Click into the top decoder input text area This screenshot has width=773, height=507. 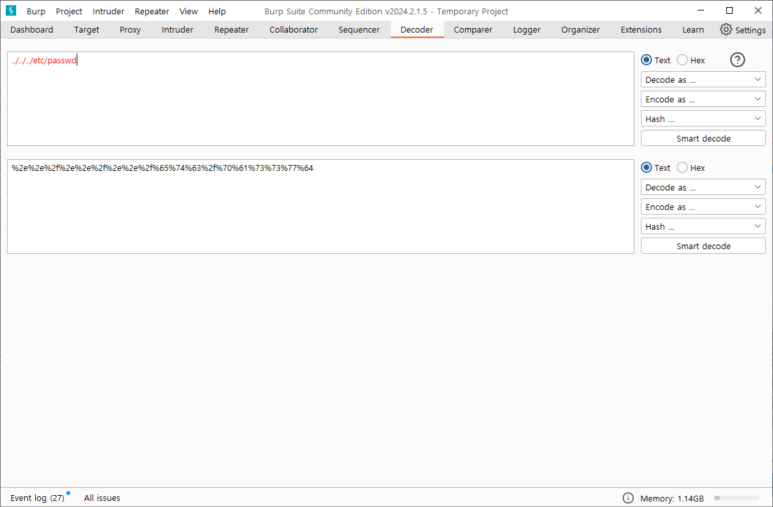[x=320, y=99]
